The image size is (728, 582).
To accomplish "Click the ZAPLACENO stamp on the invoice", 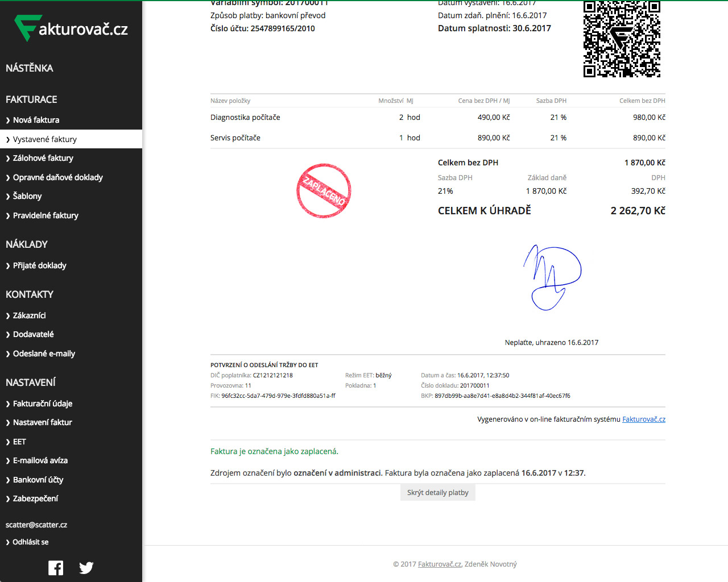I will point(323,190).
